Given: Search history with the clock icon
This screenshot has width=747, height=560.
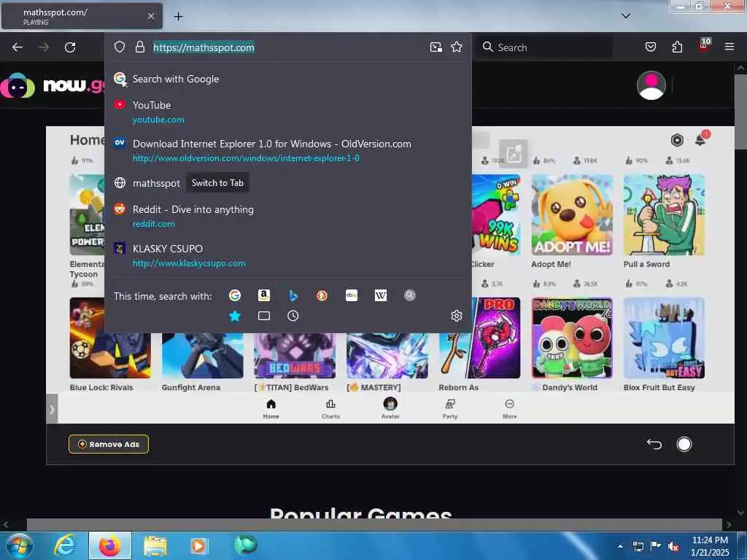Looking at the screenshot, I should tap(293, 316).
